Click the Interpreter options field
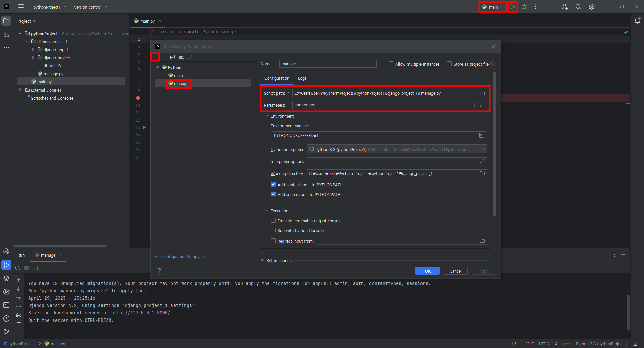Screen dimensions: 644x348 click(x=397, y=161)
